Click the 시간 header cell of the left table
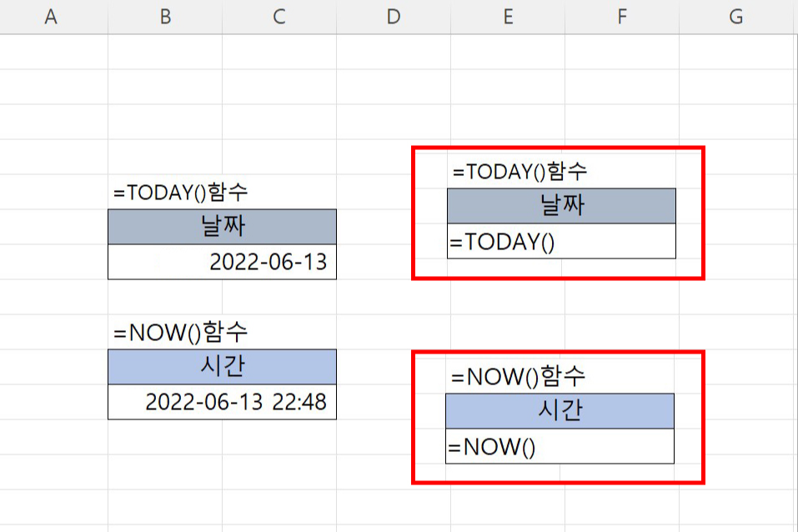798x532 pixels. (221, 366)
